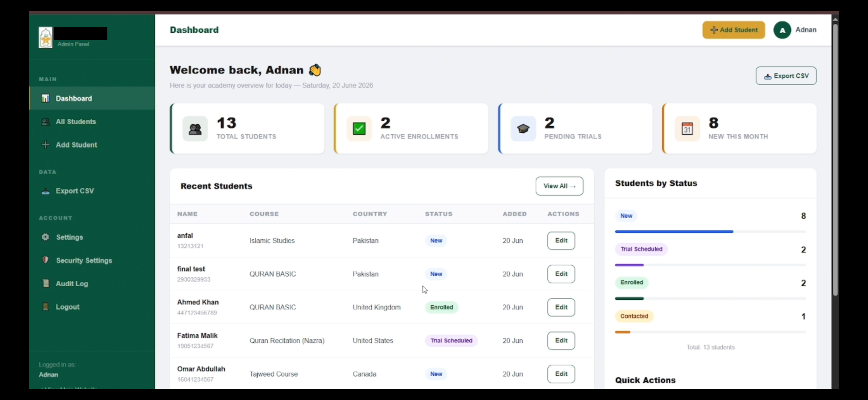The image size is (868, 400).
Task: Click the Contacted badge in Students by Status
Action: (634, 316)
